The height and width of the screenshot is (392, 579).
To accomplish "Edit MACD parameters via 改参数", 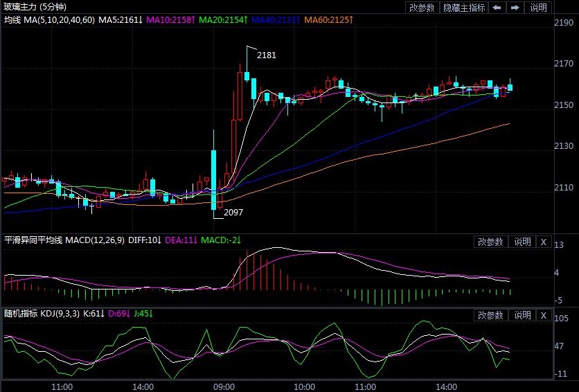I will [x=491, y=242].
